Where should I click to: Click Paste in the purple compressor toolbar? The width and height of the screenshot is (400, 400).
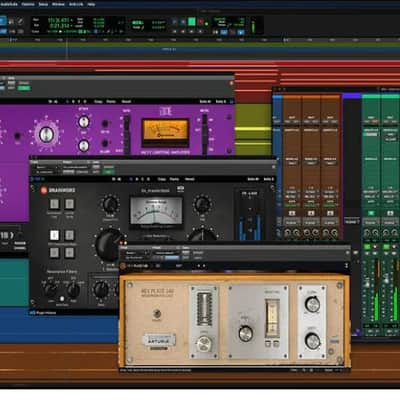[x=111, y=101]
